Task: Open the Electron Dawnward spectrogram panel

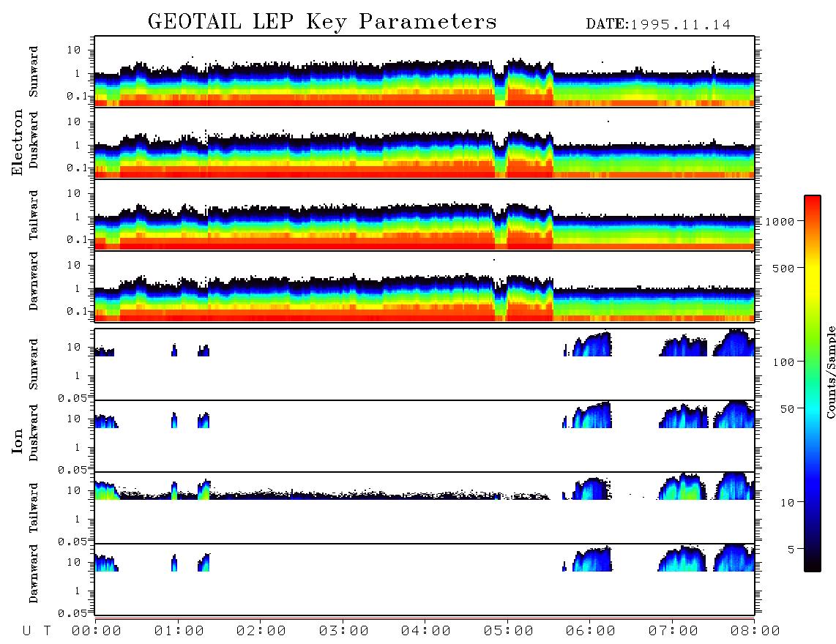Action: coord(425,286)
